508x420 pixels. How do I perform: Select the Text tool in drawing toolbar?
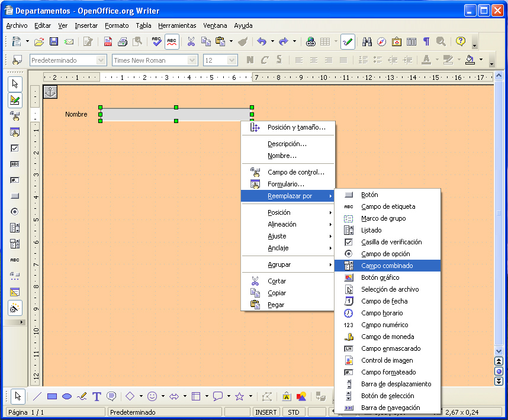[97, 396]
